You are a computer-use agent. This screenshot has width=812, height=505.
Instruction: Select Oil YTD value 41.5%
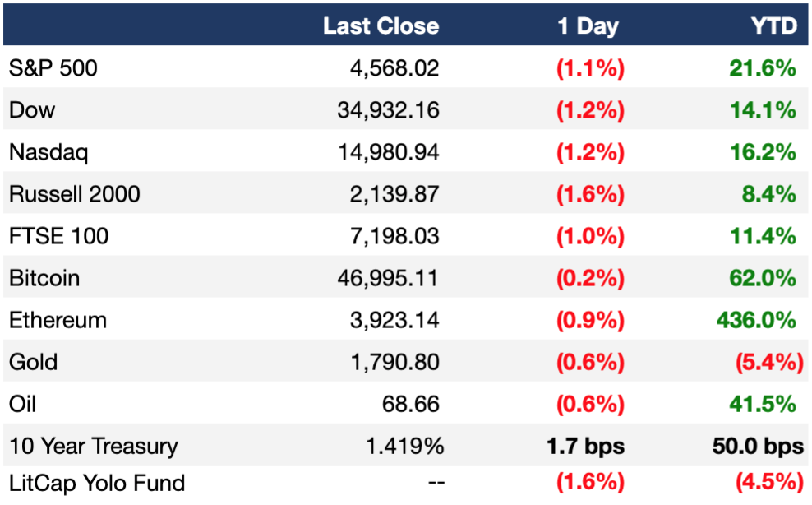coord(763,404)
